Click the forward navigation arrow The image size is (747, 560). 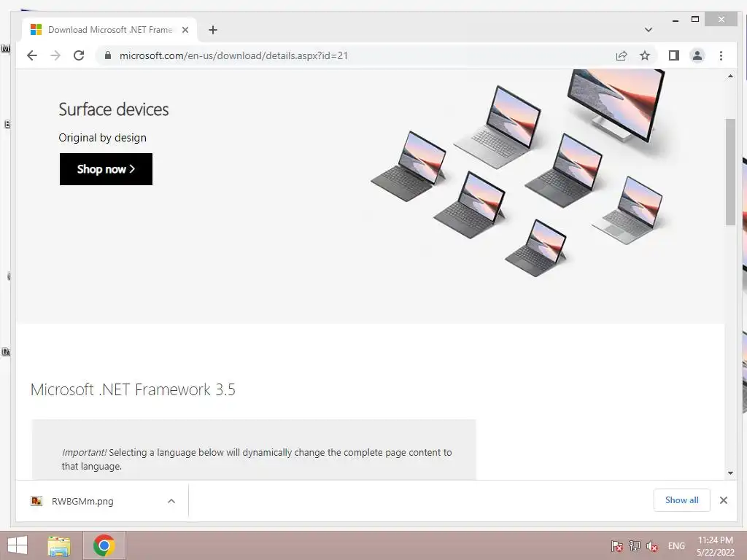(55, 55)
